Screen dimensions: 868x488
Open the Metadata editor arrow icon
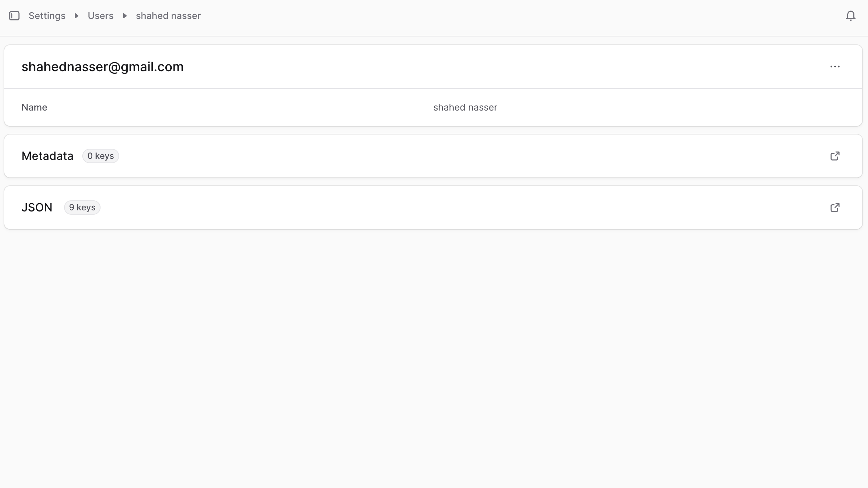[x=835, y=156]
